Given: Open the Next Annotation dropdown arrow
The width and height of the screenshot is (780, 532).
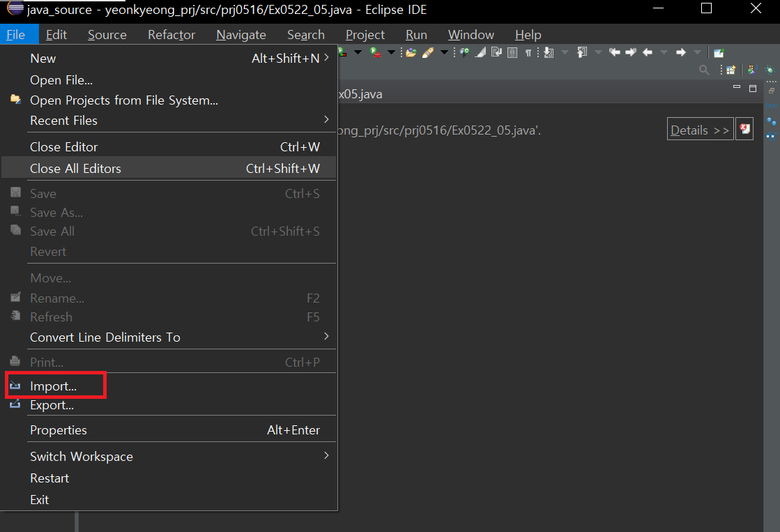Looking at the screenshot, I should [x=565, y=52].
